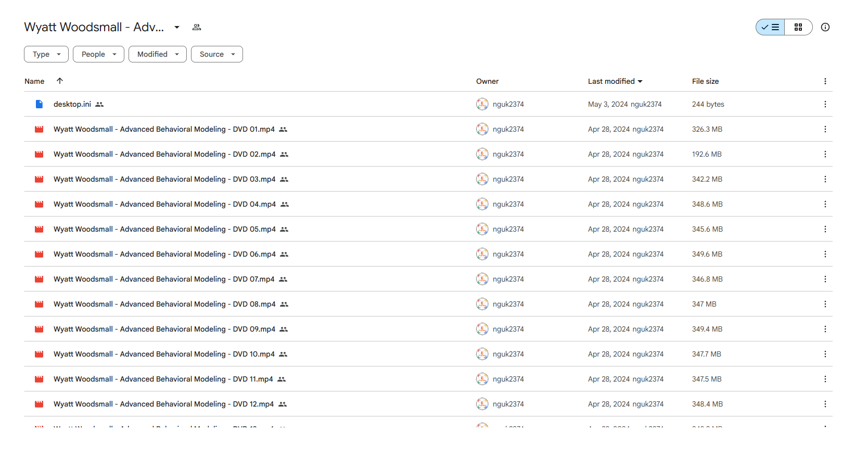The width and height of the screenshot is (868, 456).
Task: Click the red video icon of DVD 06.mp4
Action: [39, 254]
